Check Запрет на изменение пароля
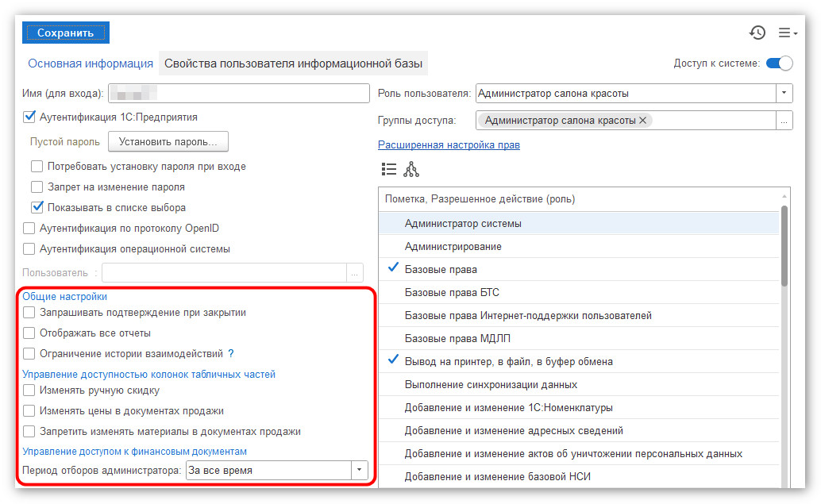821x504 pixels. (x=37, y=187)
